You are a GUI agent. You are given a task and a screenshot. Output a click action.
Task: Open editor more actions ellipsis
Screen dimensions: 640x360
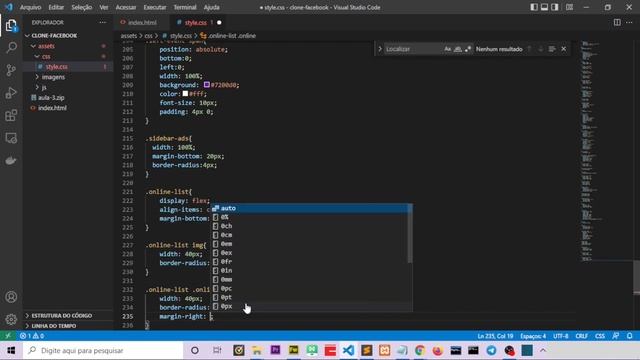pos(629,22)
